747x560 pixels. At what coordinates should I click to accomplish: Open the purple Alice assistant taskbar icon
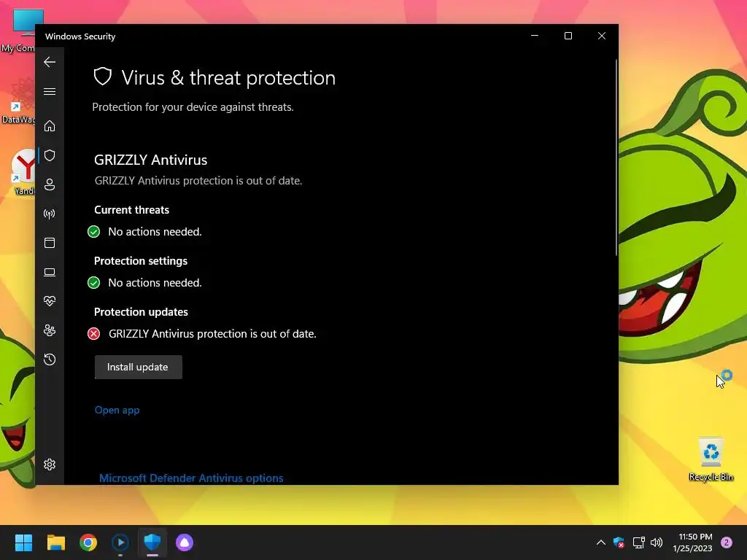[185, 542]
